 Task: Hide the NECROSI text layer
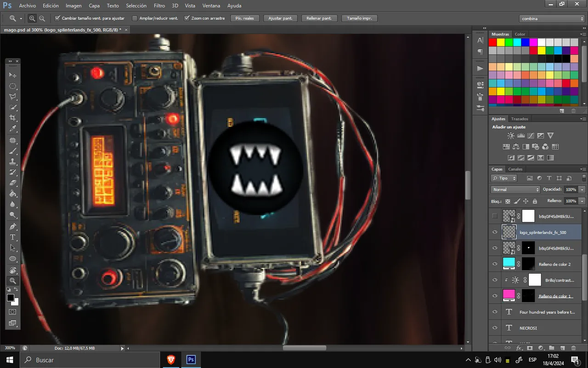tap(495, 328)
